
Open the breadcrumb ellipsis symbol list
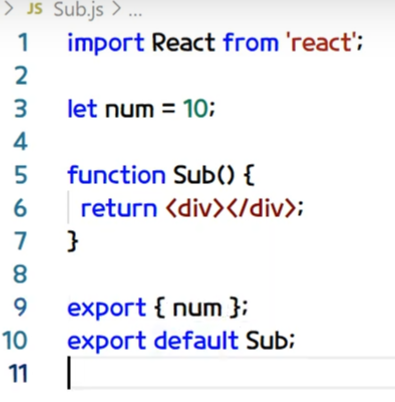click(x=135, y=13)
